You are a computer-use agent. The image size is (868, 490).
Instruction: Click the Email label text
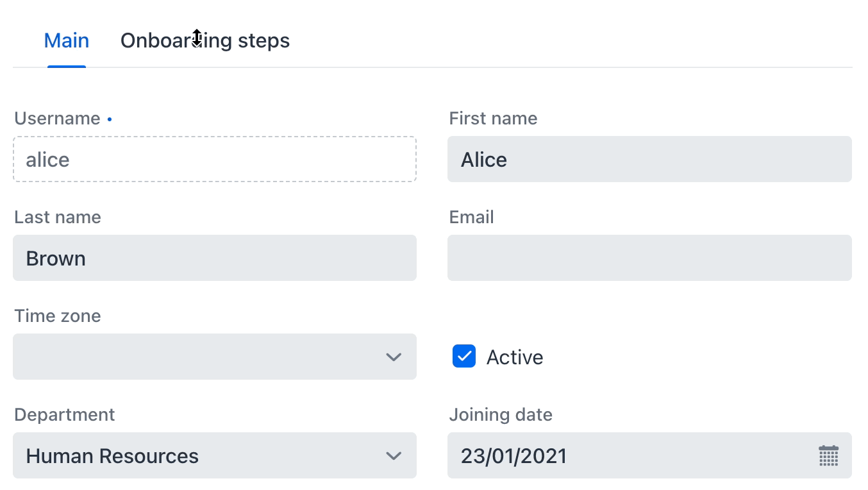[x=471, y=217]
